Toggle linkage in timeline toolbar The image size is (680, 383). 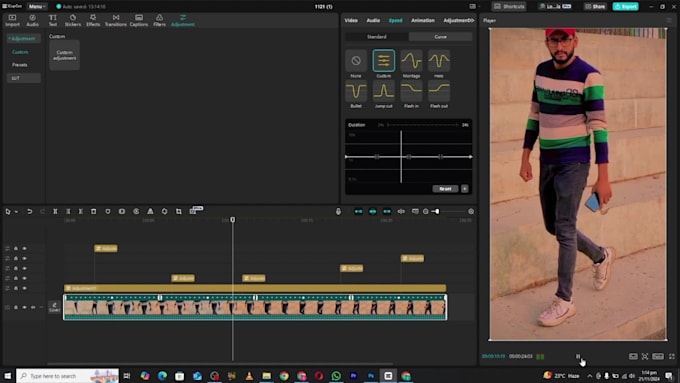coord(387,212)
